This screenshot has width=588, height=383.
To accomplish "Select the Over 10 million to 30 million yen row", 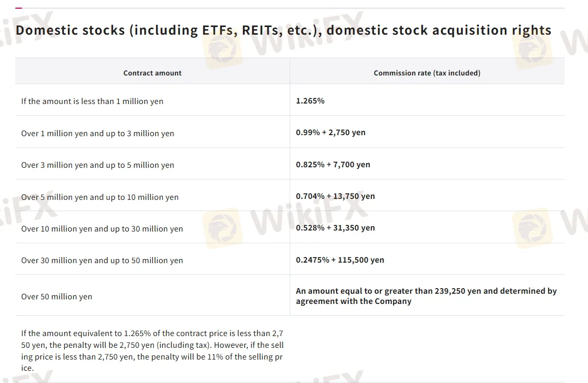I will 290,227.
